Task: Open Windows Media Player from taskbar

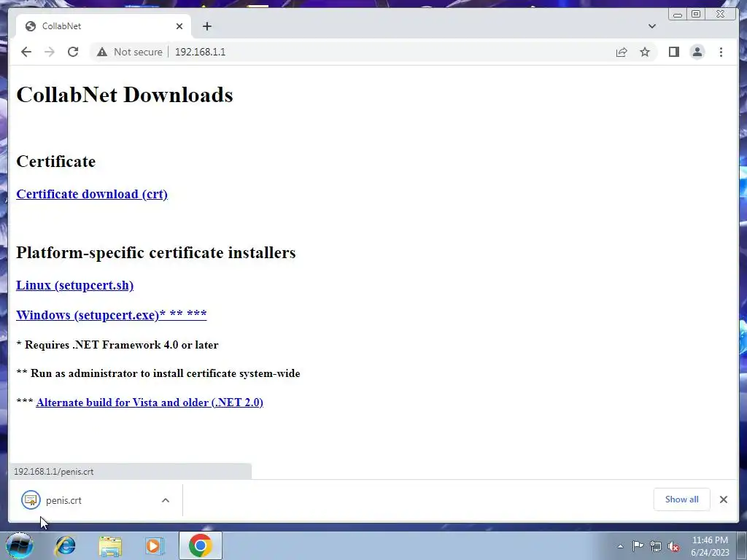Action: [154, 545]
